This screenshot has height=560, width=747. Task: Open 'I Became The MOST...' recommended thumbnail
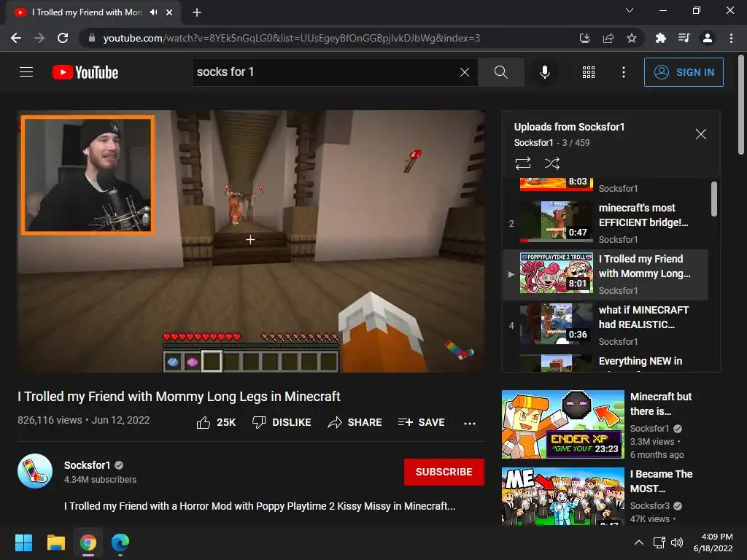coord(562,496)
